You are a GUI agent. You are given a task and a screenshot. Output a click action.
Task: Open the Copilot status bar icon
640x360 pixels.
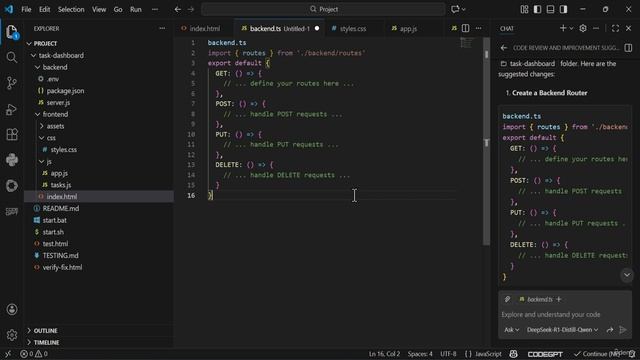click(x=513, y=354)
